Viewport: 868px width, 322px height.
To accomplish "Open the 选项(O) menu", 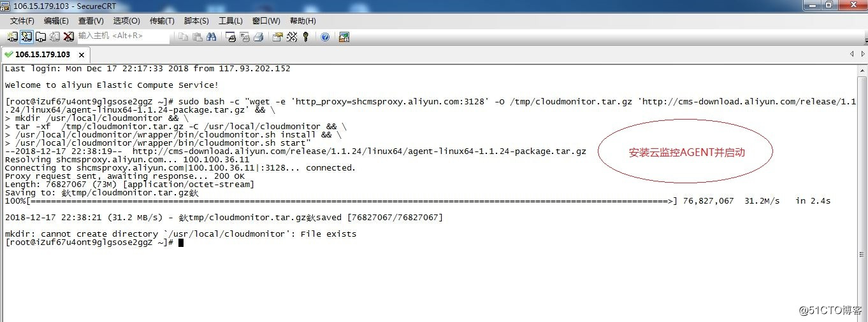I will tap(127, 21).
